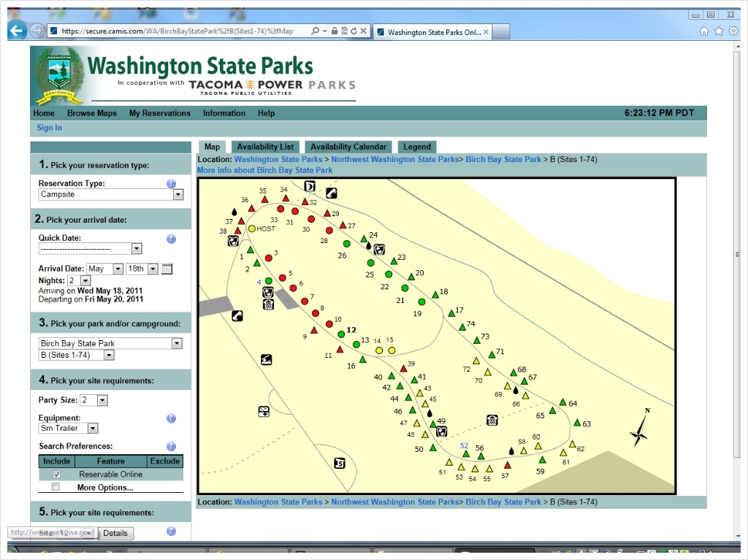This screenshot has width=748, height=560.
Task: Click help icon next to Search Preferences
Action: [171, 447]
